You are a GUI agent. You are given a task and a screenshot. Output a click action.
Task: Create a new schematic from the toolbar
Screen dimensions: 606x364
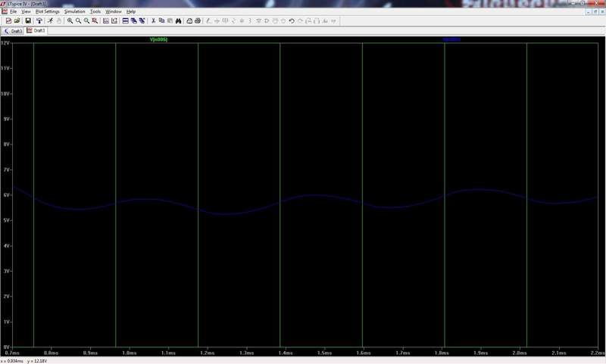pyautogui.click(x=8, y=21)
